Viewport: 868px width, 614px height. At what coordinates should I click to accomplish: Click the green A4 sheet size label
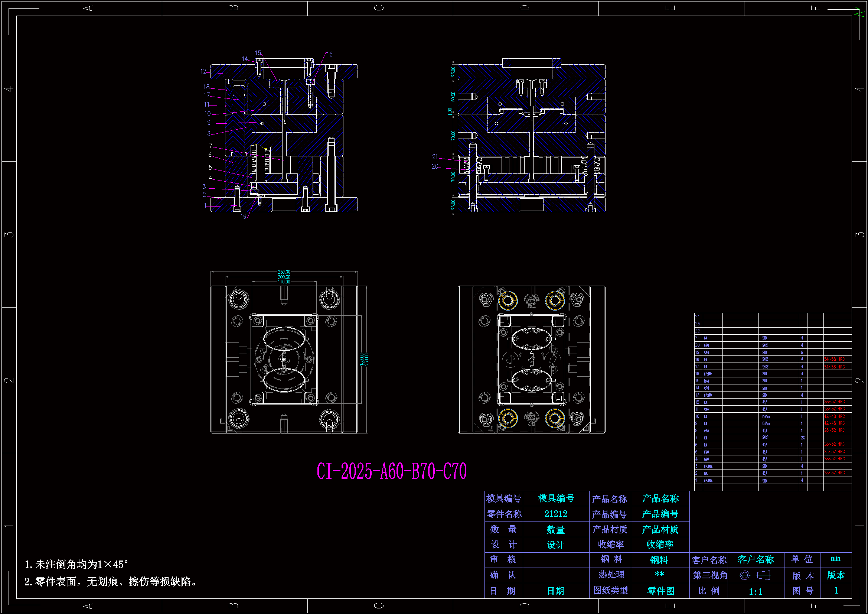[860, 12]
